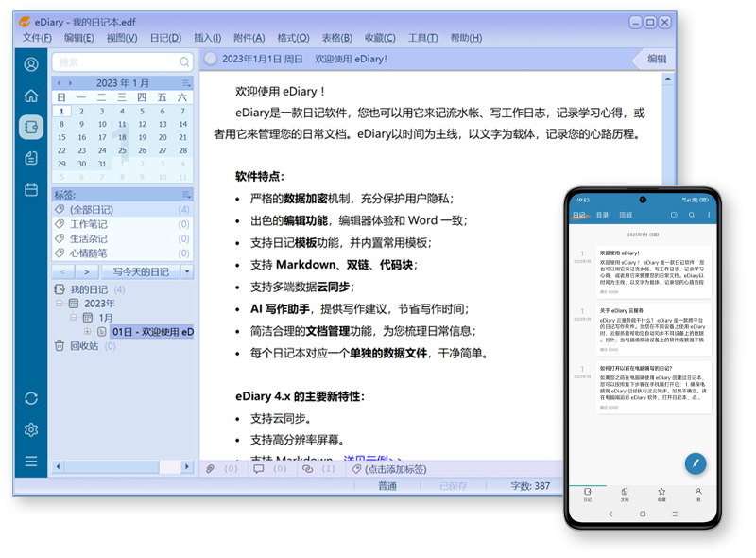This screenshot has width=756, height=558.
Task: Open the user account icon in sidebar
Action: tap(31, 64)
